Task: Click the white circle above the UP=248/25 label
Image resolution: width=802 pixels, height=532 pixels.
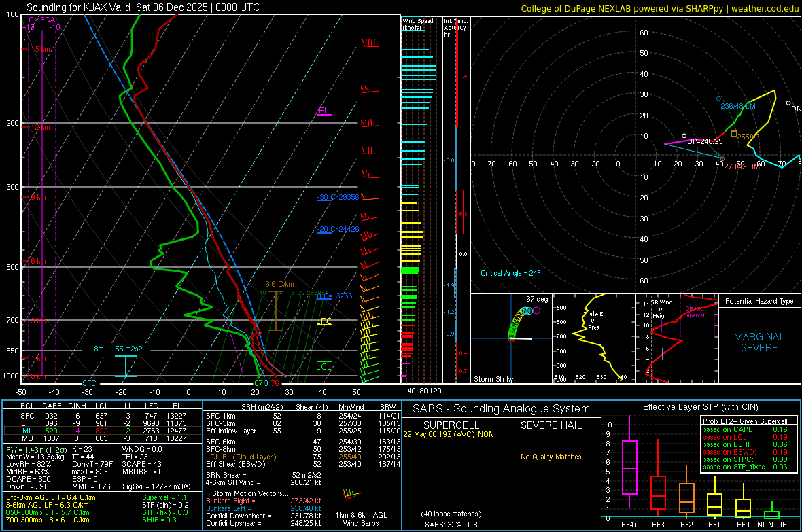Action: point(684,136)
